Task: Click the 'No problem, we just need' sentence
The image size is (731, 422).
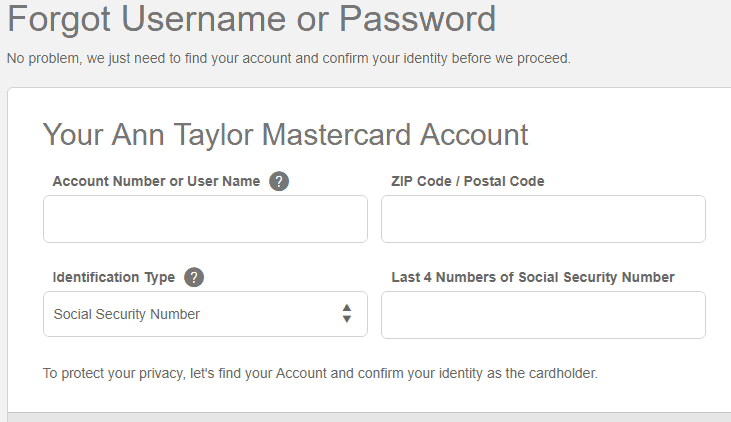Action: [289, 59]
